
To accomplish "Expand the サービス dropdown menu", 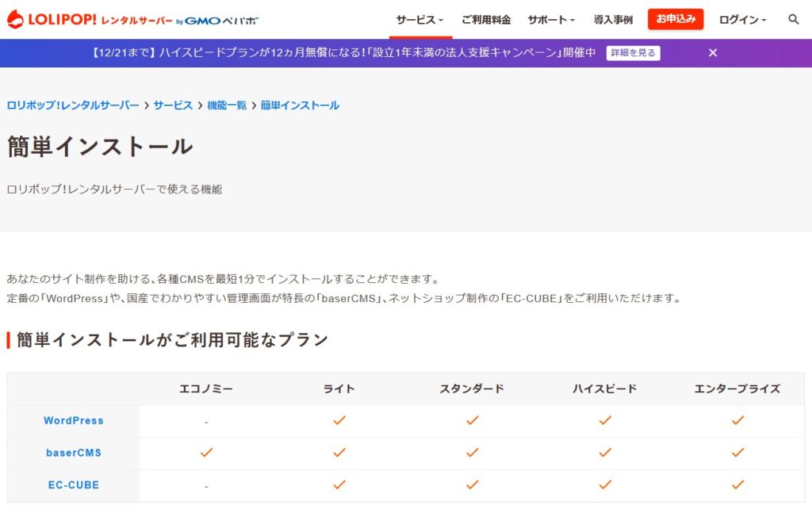I will click(419, 20).
